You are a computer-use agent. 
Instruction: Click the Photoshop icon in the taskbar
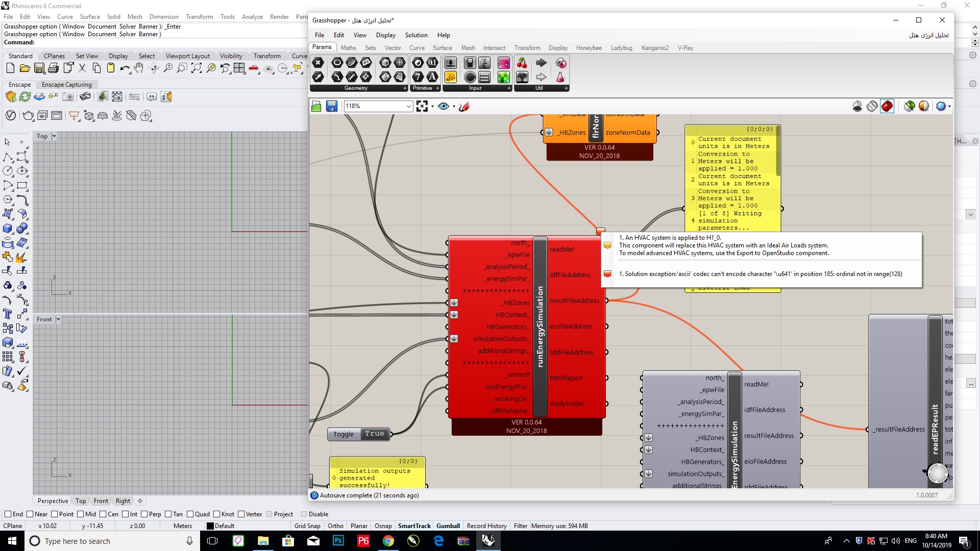[338, 541]
